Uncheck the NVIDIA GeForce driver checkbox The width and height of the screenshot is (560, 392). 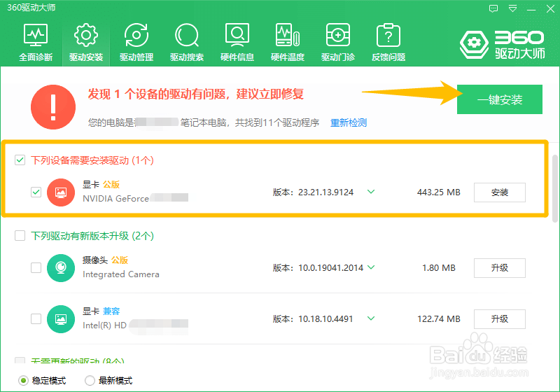click(x=36, y=192)
